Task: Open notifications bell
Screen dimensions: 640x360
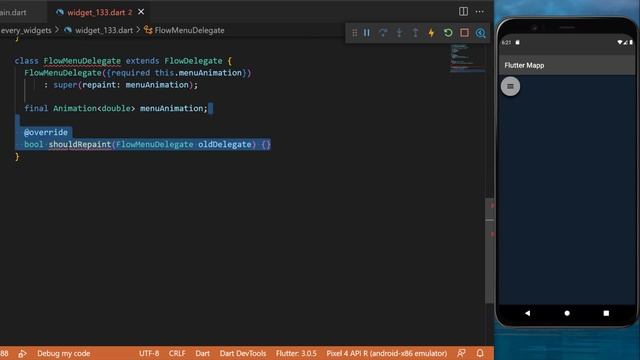Action: click(480, 353)
